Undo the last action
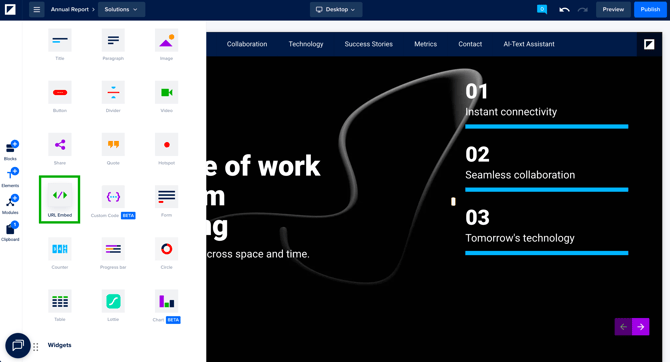The width and height of the screenshot is (670, 362). click(564, 9)
